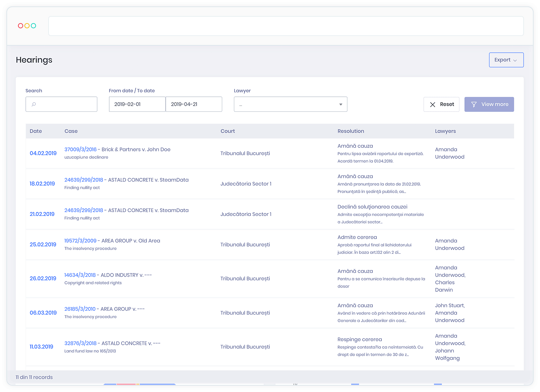Click the Lawyer dropdown arrow
This screenshot has height=392, width=540.
click(x=341, y=104)
